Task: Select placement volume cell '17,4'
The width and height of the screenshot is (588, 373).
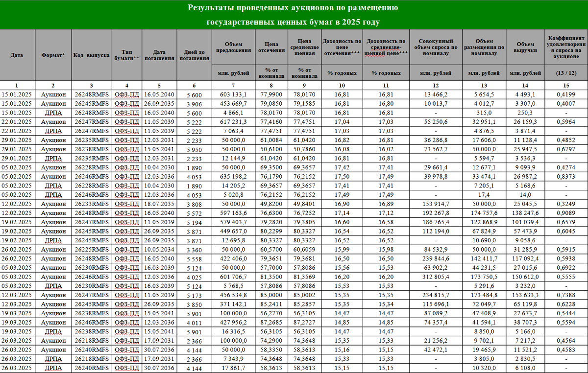Action: click(x=483, y=194)
